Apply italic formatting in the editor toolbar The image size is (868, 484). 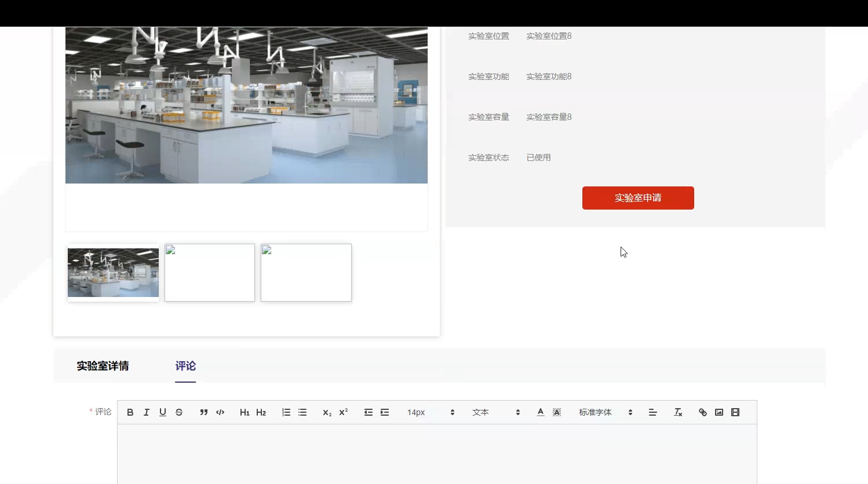[x=146, y=412]
